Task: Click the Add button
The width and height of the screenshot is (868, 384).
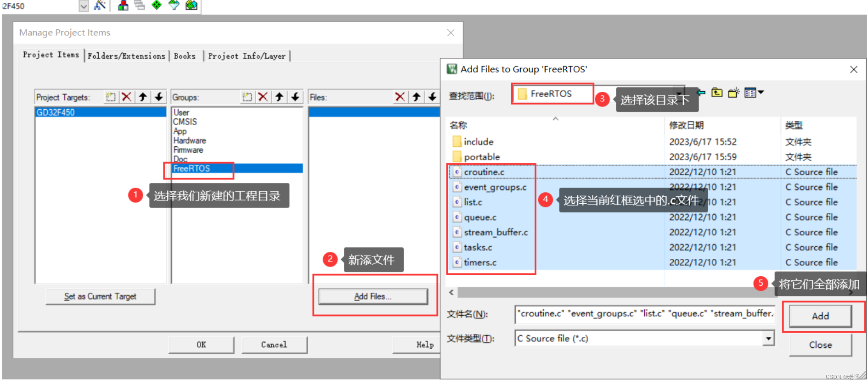Action: 820,316
